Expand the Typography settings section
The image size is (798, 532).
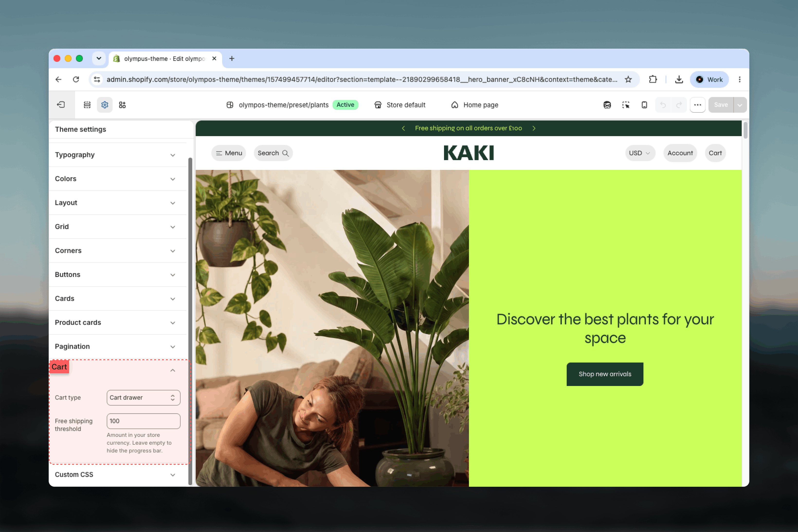pyautogui.click(x=118, y=155)
